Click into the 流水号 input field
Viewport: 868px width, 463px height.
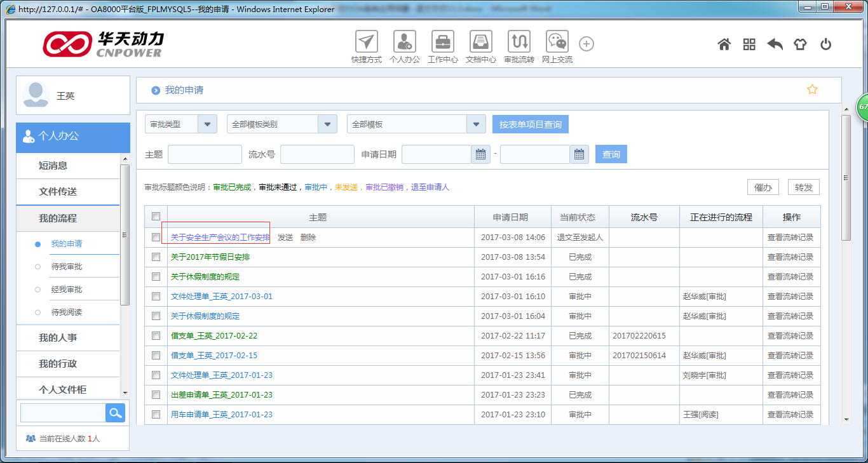coord(317,154)
